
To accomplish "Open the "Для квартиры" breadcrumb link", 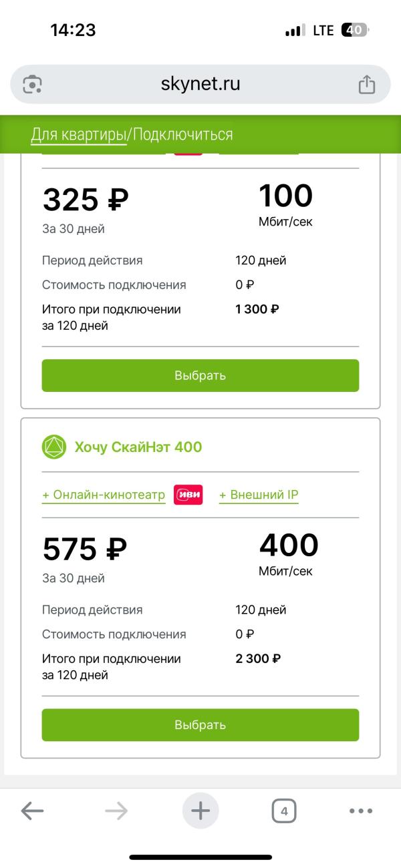I will [x=78, y=135].
